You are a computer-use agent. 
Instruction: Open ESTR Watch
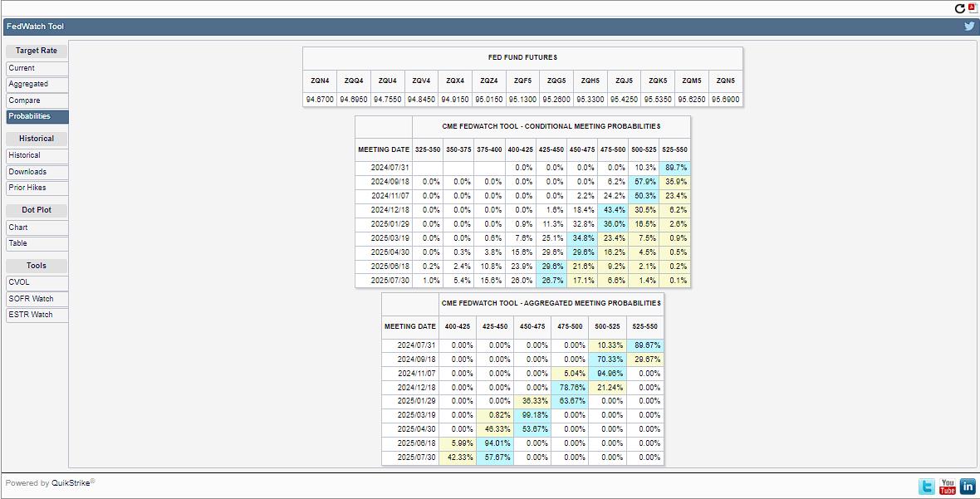pos(37,315)
